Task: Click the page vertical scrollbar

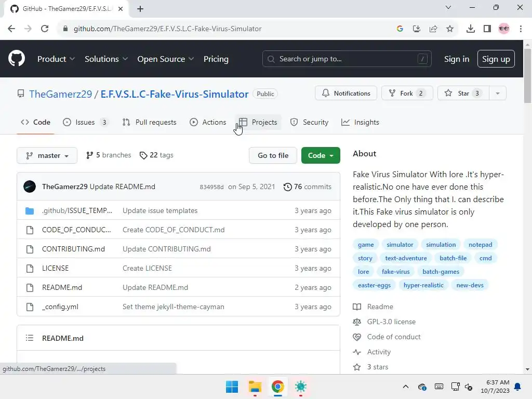Action: click(x=527, y=75)
